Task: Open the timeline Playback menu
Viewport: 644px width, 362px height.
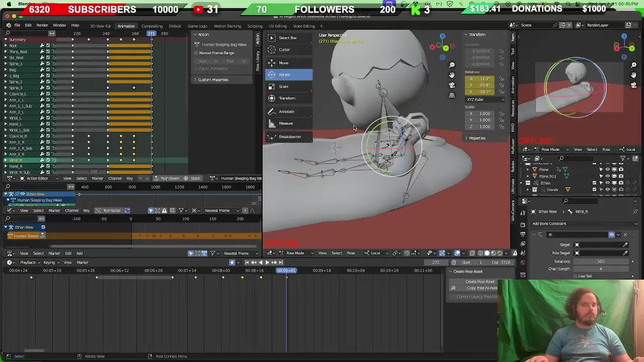Action: point(31,262)
